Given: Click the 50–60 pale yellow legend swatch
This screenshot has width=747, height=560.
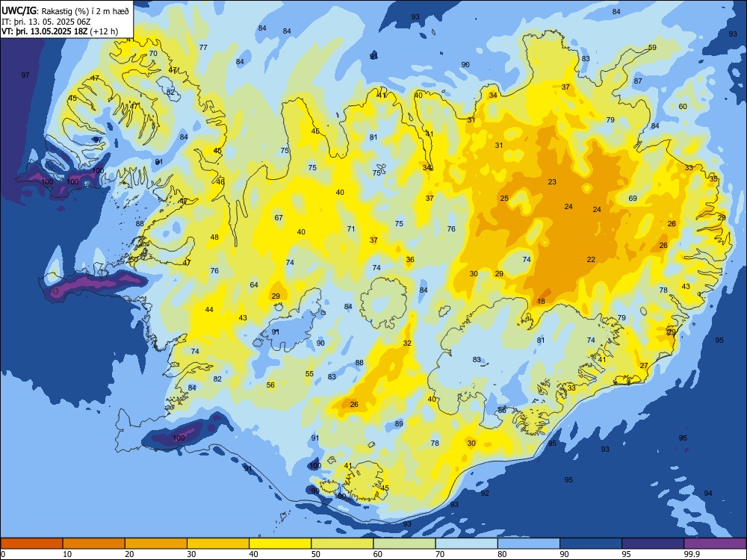Looking at the screenshot, I should pos(342,544).
